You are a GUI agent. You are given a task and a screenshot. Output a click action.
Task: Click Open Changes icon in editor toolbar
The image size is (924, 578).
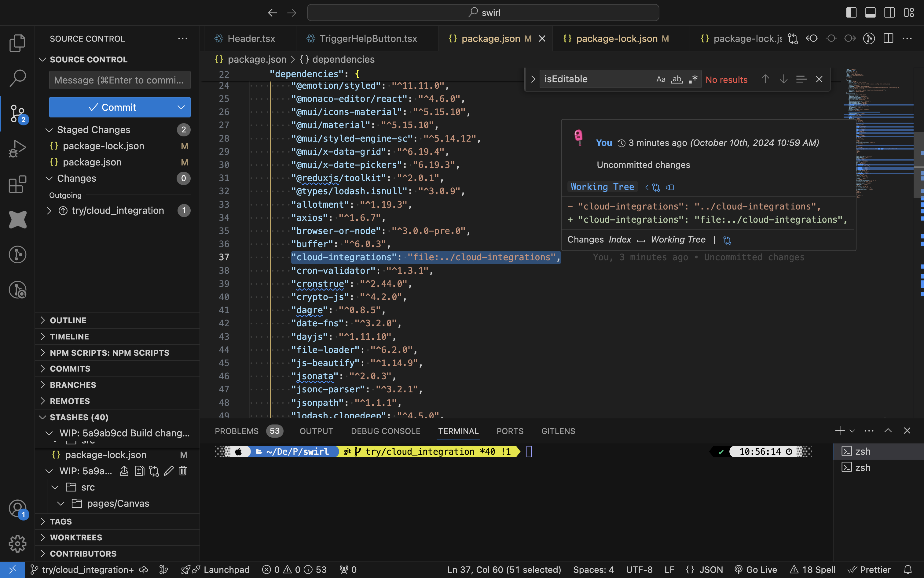(x=793, y=39)
